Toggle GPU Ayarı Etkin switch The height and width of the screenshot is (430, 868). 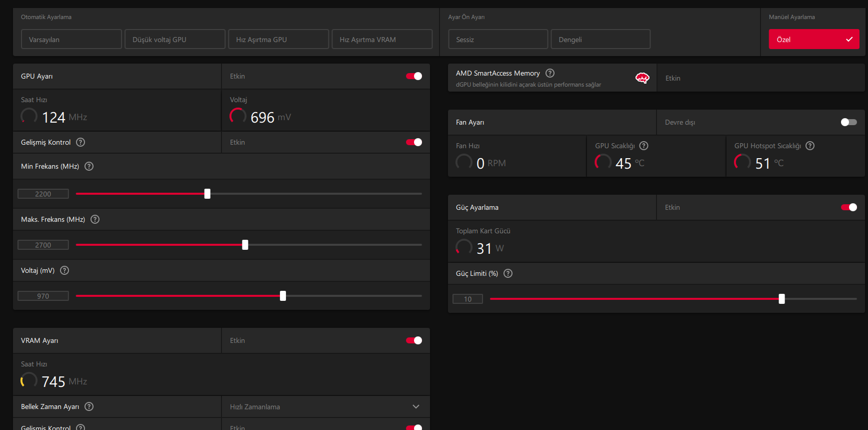[414, 76]
